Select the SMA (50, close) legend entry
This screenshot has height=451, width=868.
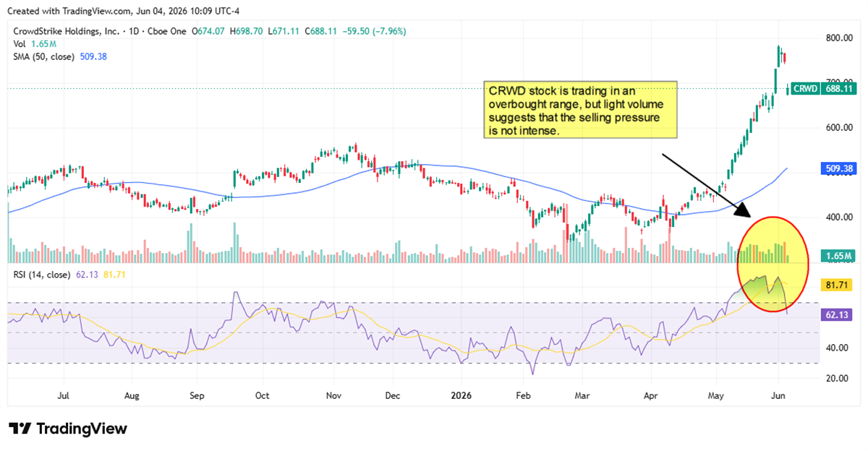click(61, 56)
